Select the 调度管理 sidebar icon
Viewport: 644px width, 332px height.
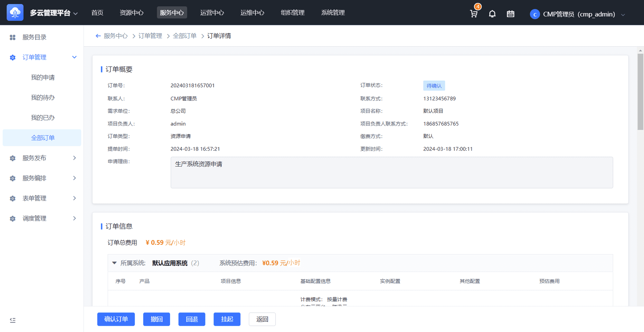(13, 218)
